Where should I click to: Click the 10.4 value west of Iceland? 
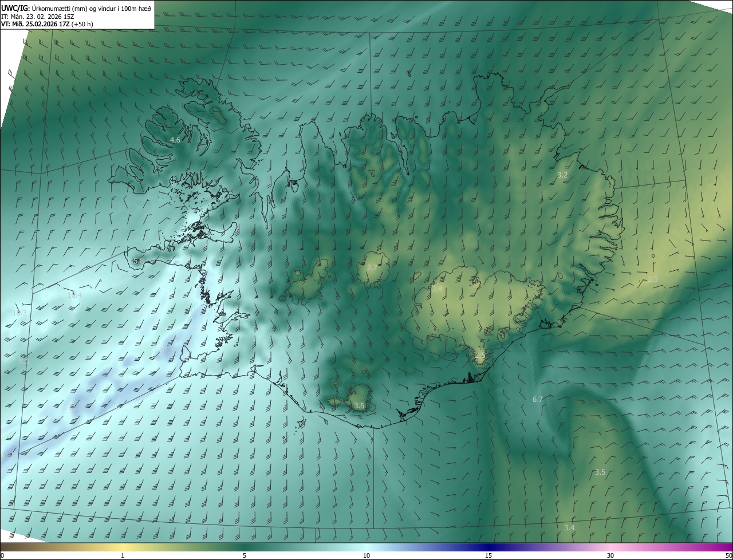[75, 295]
